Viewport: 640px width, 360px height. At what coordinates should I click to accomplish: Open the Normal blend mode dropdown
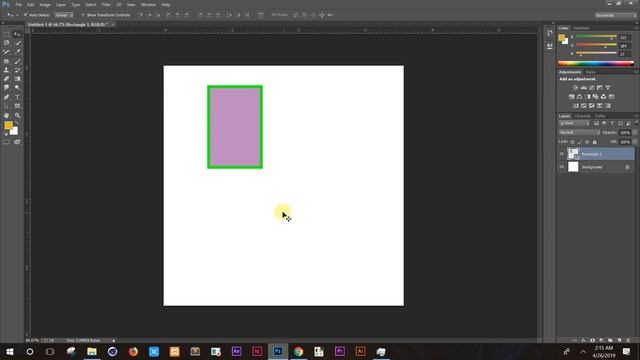click(579, 133)
